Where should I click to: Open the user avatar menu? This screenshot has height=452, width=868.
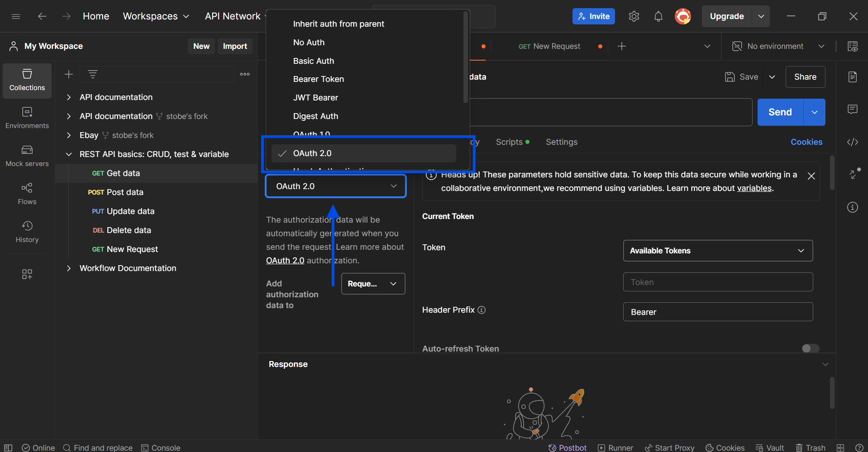[x=683, y=16]
